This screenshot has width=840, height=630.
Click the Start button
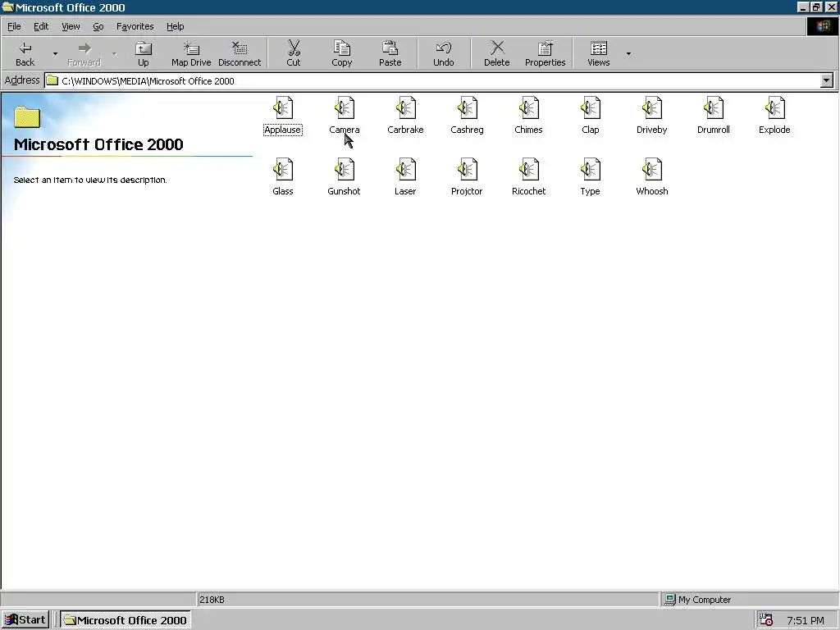click(x=25, y=620)
